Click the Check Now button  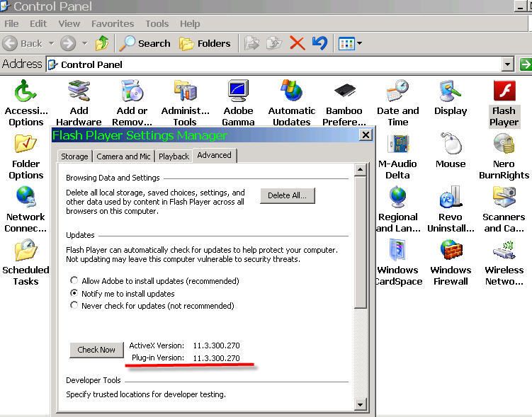click(96, 350)
